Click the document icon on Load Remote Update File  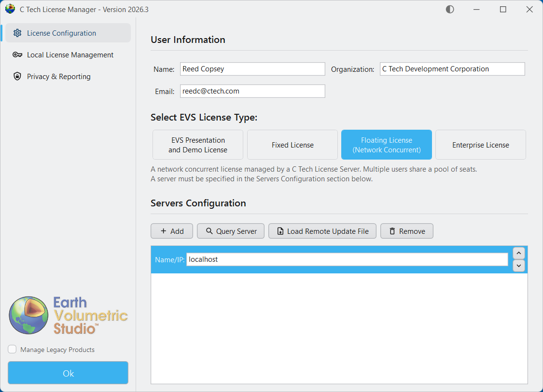point(280,231)
